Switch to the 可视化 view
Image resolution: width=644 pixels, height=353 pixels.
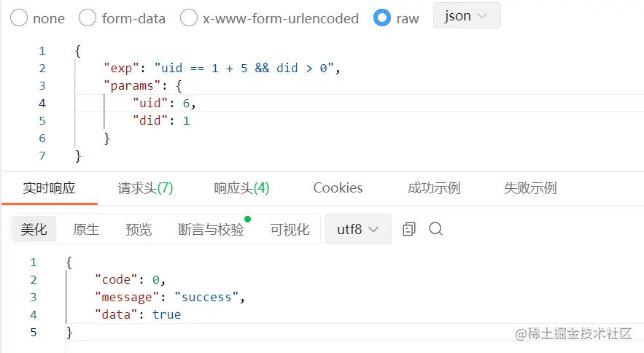290,230
